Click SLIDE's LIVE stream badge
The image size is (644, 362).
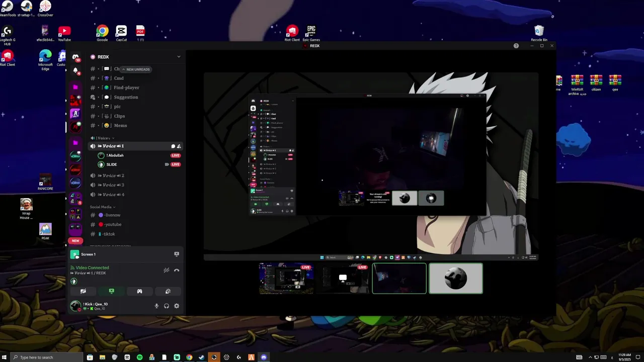(x=175, y=164)
